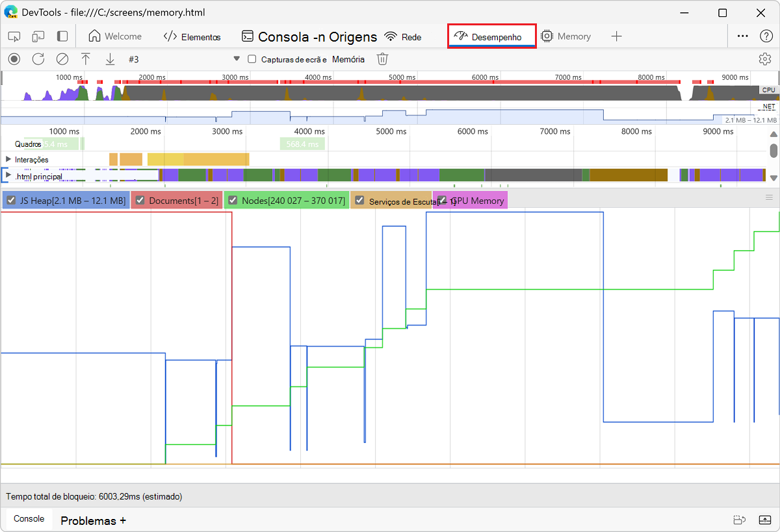
Task: Open capture settings gear icon
Action: 764,59
